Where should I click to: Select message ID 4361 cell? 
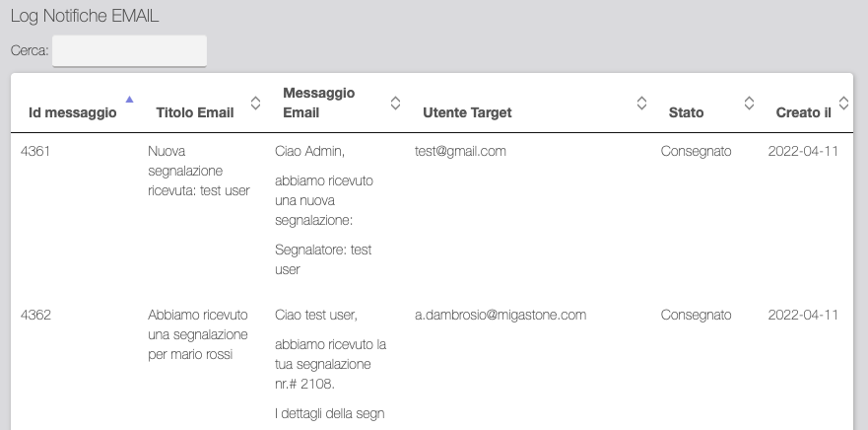(36, 152)
